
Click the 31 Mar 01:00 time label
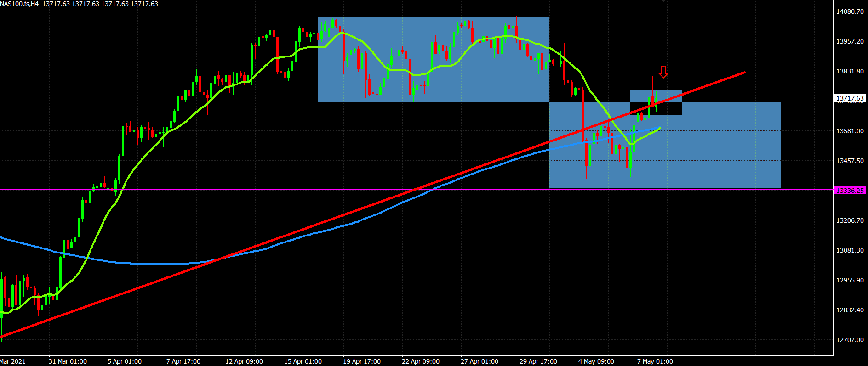[68, 361]
